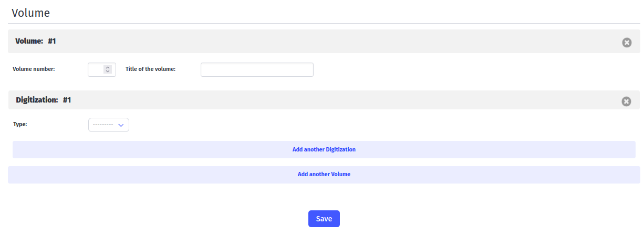Click into the Volume number field

(x=96, y=69)
